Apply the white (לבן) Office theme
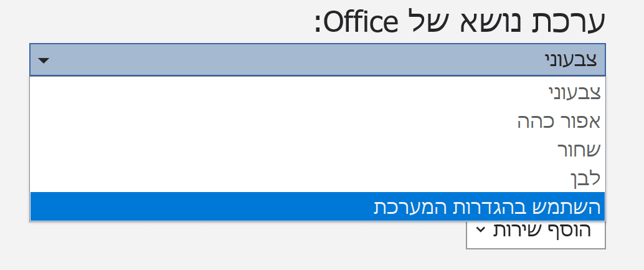Viewport: 644px width, 270px height. click(x=585, y=178)
